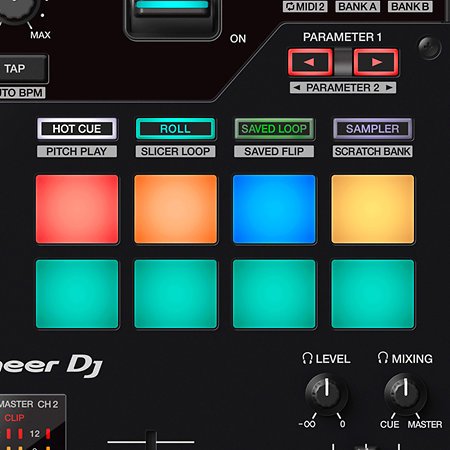This screenshot has width=450, height=450.
Task: Click the Parameter 1 left arrow button
Action: [x=310, y=62]
